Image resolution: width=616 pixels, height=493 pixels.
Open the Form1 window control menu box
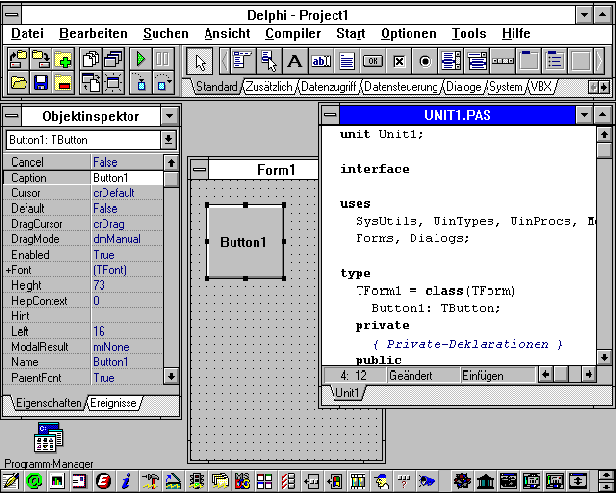(200, 170)
